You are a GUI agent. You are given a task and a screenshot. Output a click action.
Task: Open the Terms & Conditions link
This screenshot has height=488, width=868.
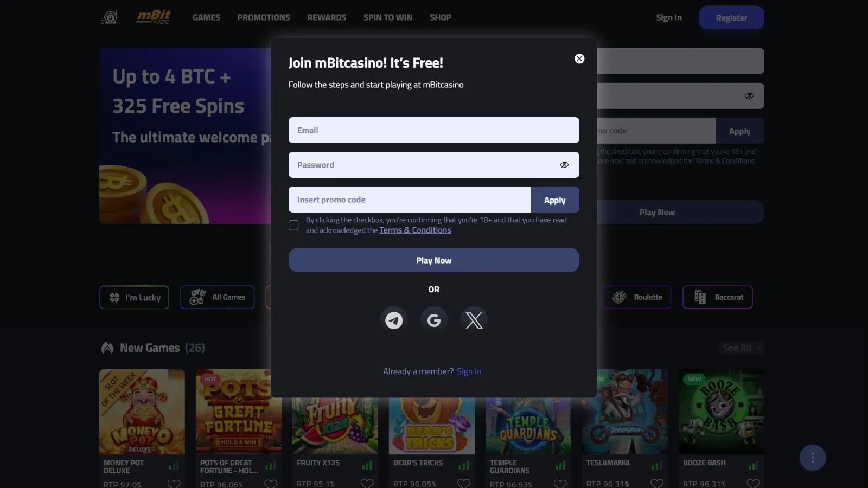point(415,230)
